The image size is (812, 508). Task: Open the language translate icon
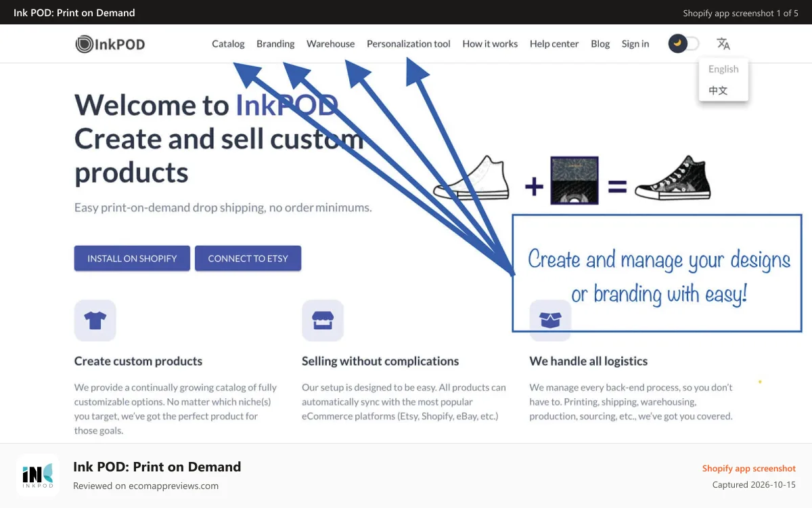click(x=723, y=44)
